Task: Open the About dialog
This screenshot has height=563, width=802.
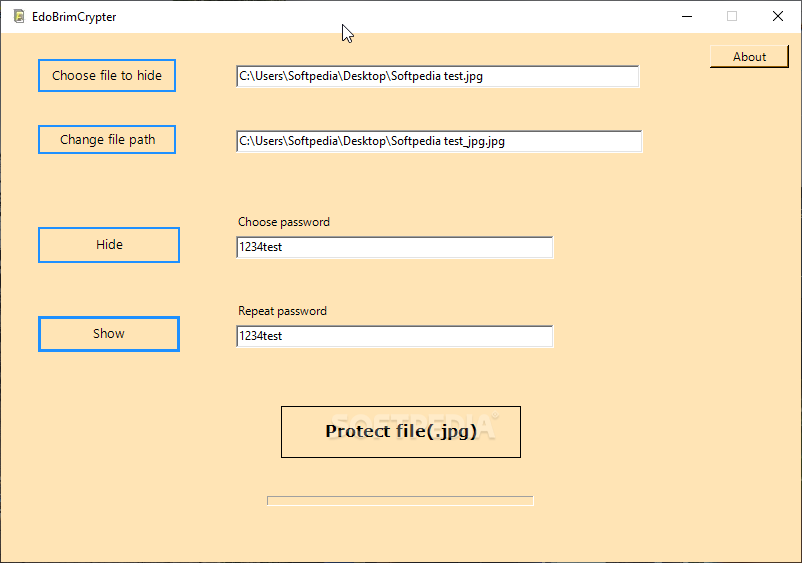Action: click(x=749, y=57)
